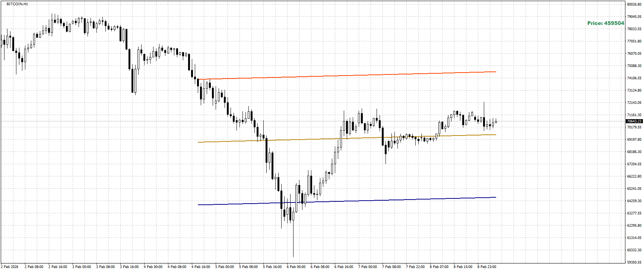This screenshot has height=271, width=644.
Task: Click the 64259.30 price axis label
Action: (634, 201)
